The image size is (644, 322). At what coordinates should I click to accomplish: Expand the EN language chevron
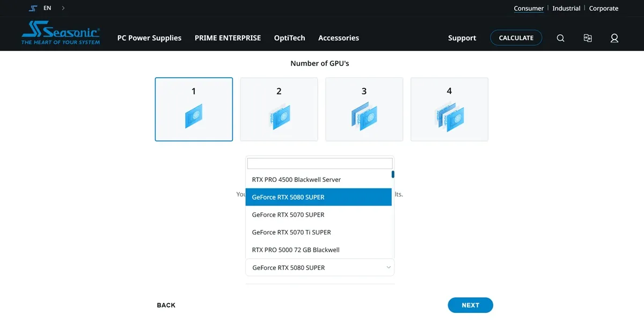(x=63, y=8)
